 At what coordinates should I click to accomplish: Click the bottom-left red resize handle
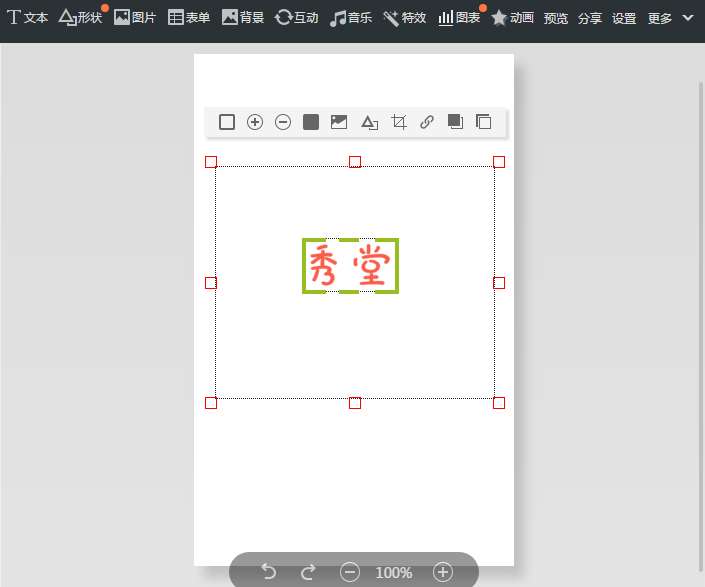pyautogui.click(x=211, y=403)
